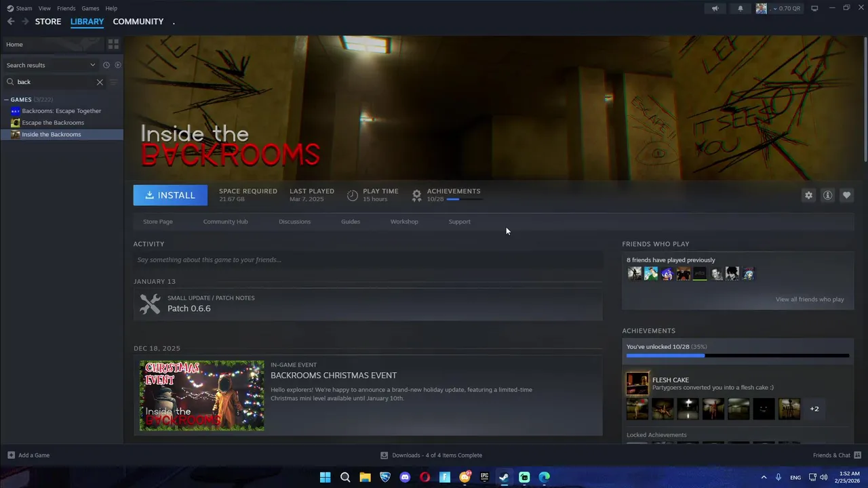This screenshot has width=868, height=488.
Task: Show hidden system tray icons
Action: click(x=764, y=477)
